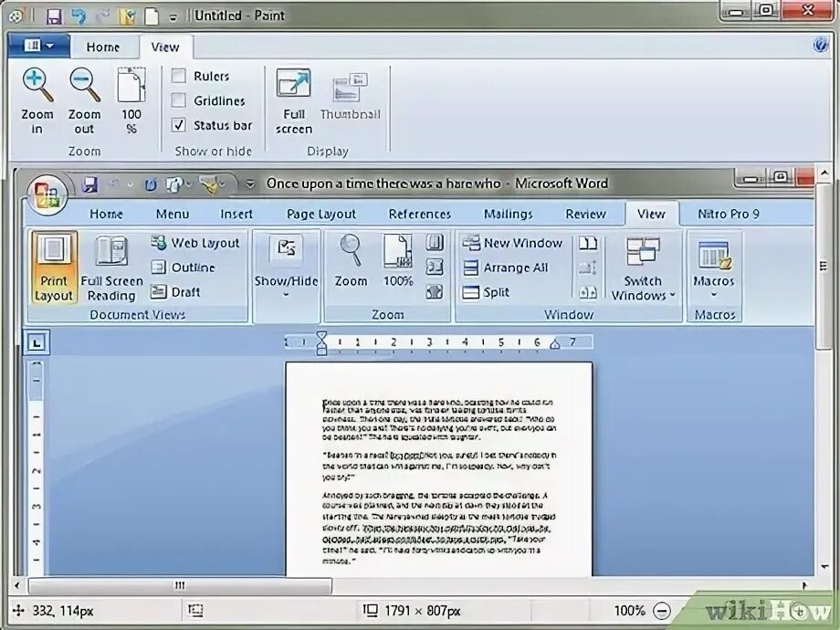
Task: Switch Paint to Full screen view
Action: [x=294, y=100]
